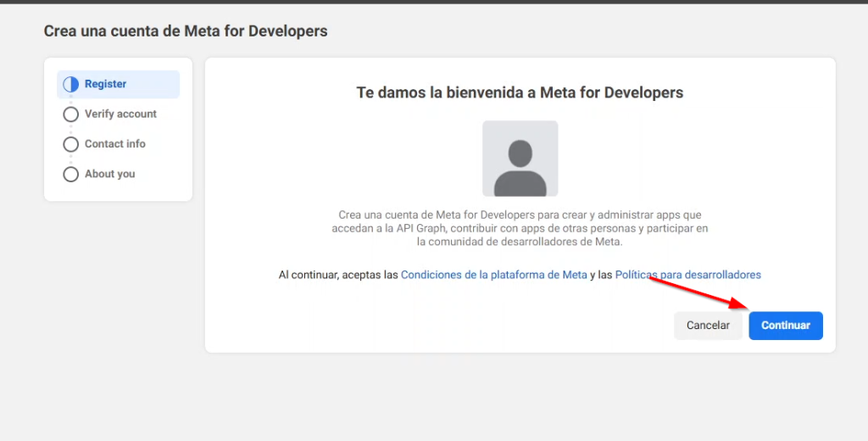Screen dimensions: 868x441
Task: Click the empty circle beside About you
Action: coord(71,174)
